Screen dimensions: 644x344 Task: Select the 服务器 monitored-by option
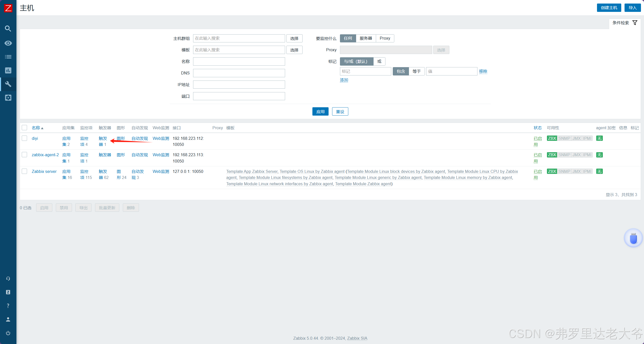(x=366, y=38)
